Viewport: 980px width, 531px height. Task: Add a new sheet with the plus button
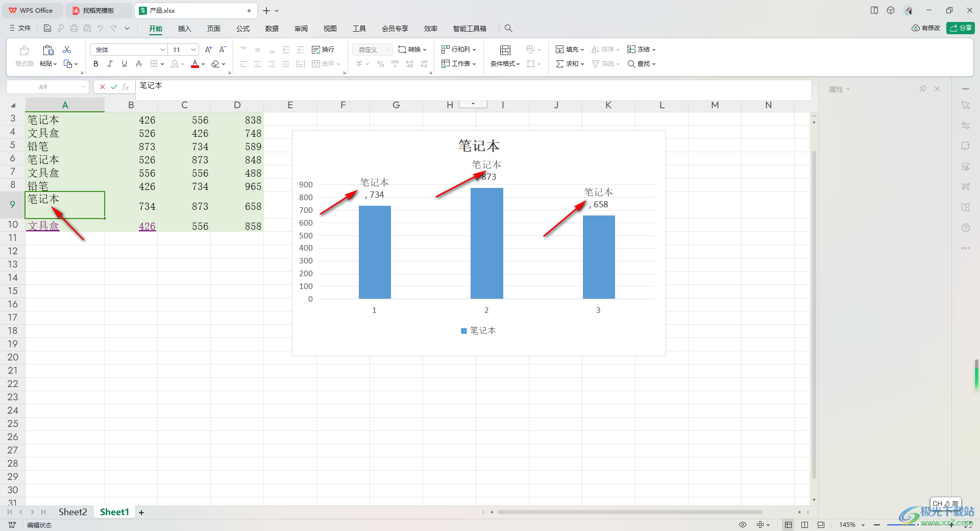pyautogui.click(x=141, y=513)
